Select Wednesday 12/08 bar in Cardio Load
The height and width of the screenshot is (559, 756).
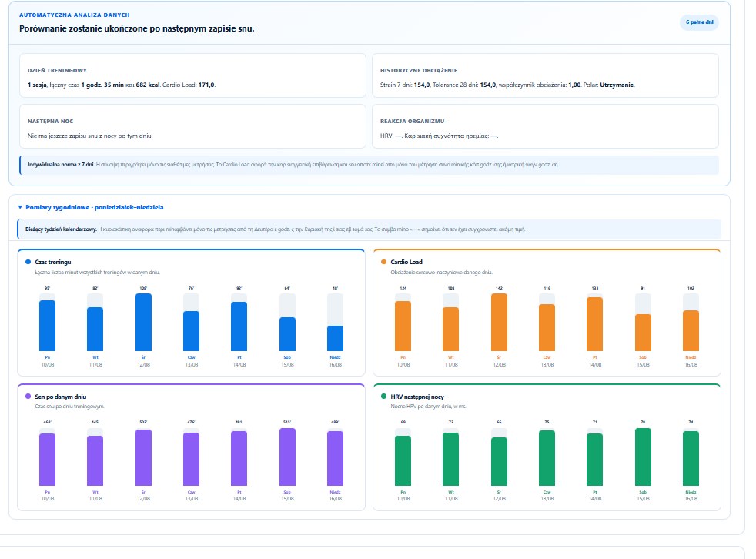[499, 322]
